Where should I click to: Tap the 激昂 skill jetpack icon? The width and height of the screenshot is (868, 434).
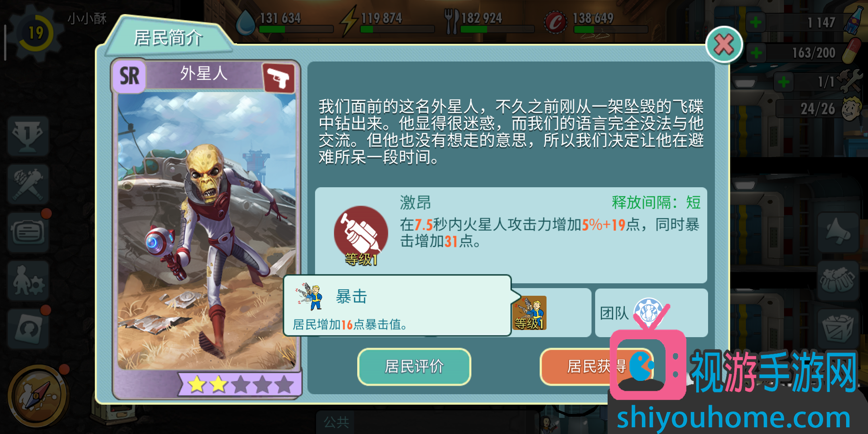click(x=361, y=234)
